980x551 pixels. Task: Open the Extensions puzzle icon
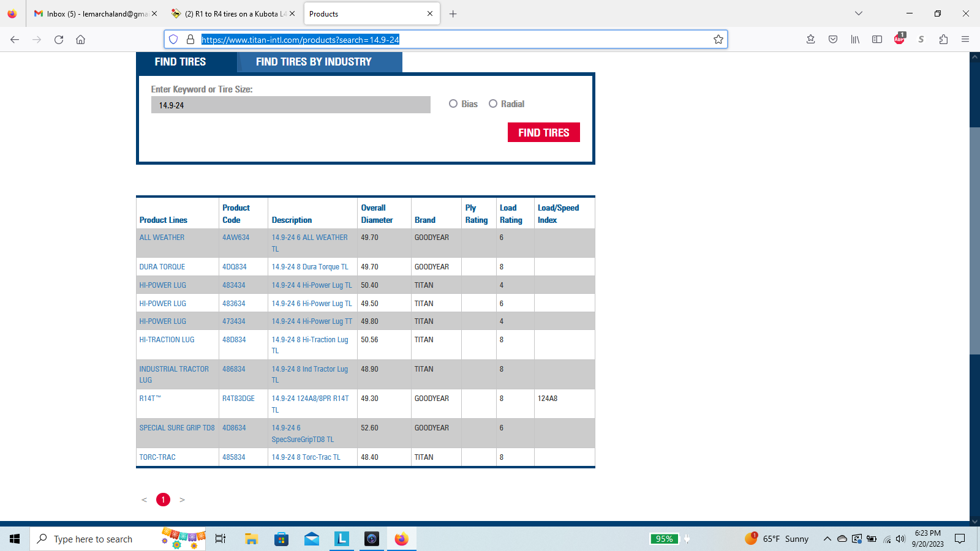[943, 39]
